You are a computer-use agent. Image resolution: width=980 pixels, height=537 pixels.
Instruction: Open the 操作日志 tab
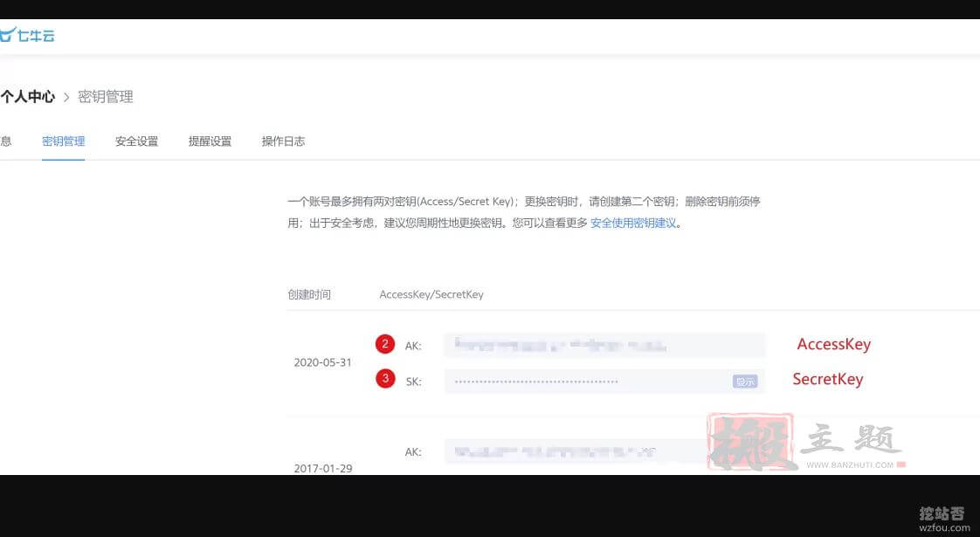[283, 141]
